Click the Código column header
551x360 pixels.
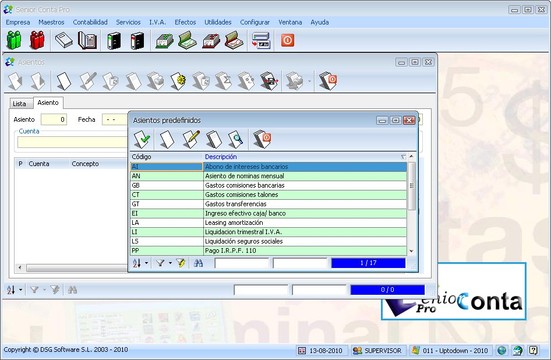coord(167,157)
